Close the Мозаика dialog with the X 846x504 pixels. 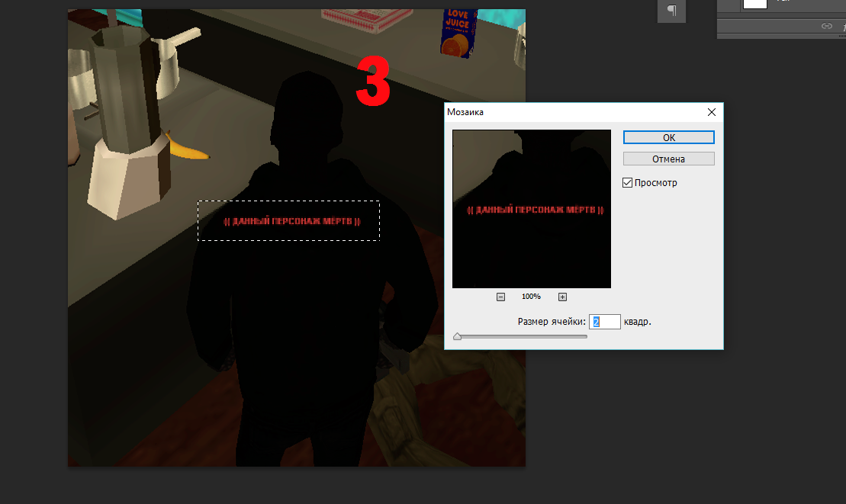pos(712,112)
